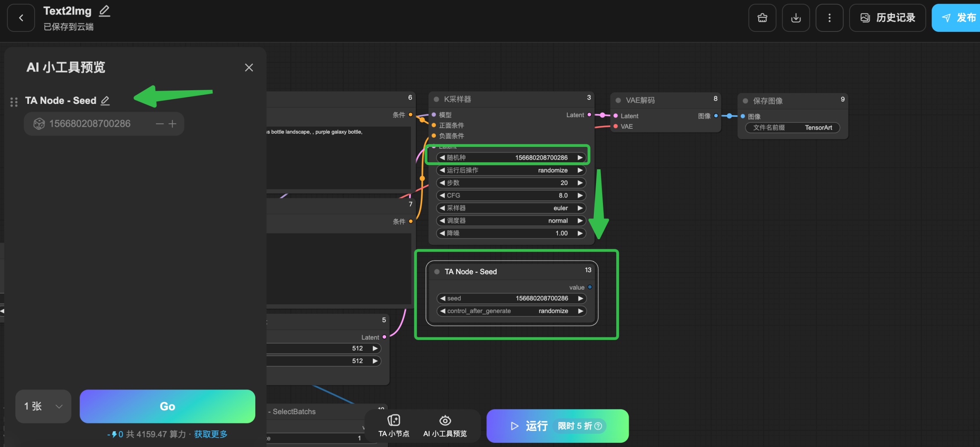The image size is (980, 447).
Task: Grab the drag handle beside TA Node - Seed
Action: click(14, 102)
